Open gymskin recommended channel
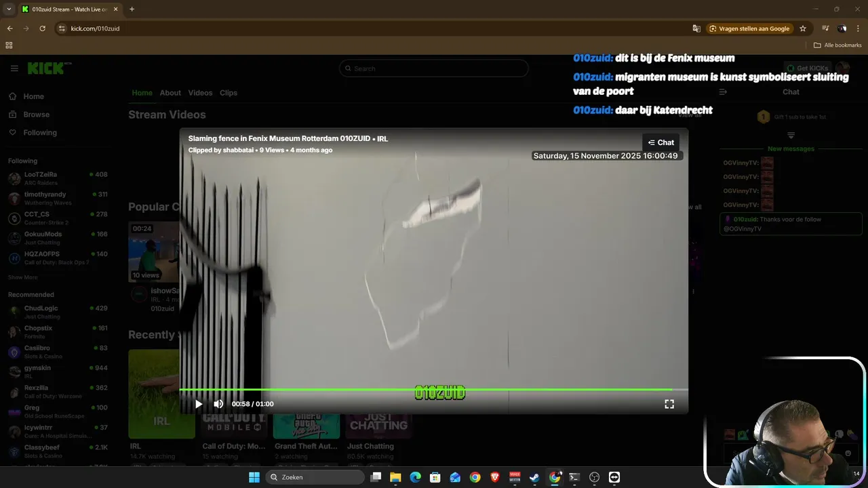868x488 pixels. point(58,371)
